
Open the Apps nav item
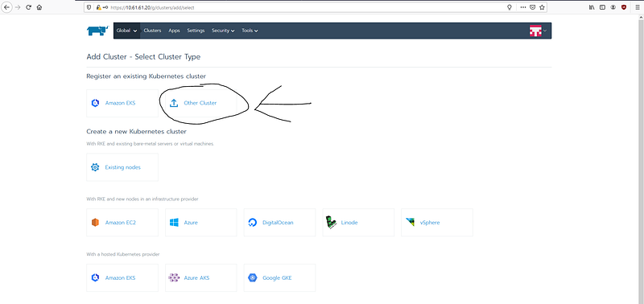174,31
